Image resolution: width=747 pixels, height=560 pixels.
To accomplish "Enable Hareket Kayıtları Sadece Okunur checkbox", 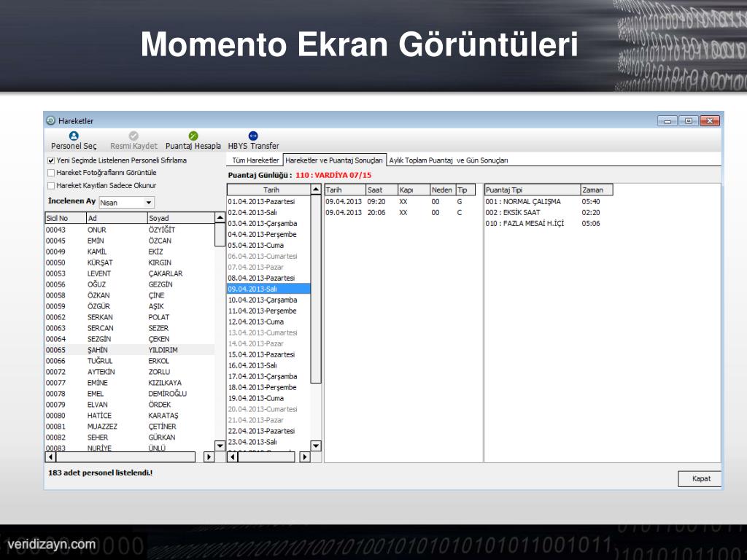I will pos(51,186).
